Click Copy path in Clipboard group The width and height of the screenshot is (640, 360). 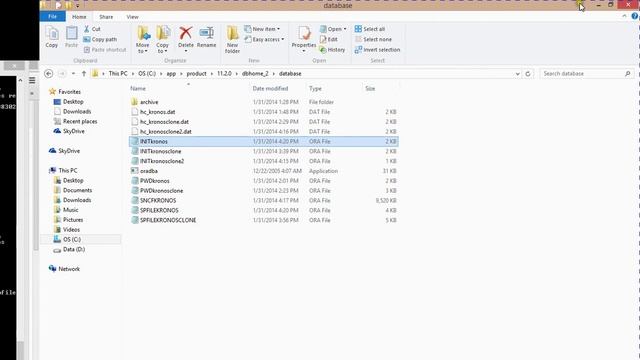click(100, 40)
